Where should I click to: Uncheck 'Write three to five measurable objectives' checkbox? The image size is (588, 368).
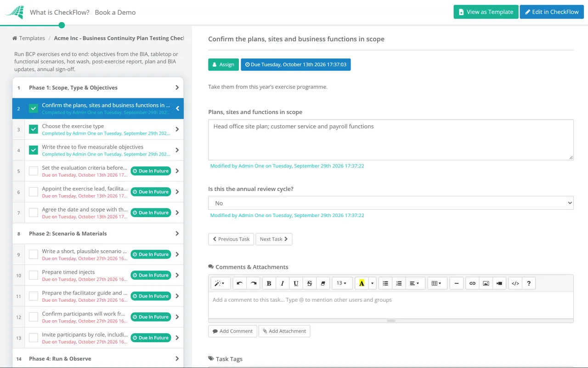(x=34, y=150)
